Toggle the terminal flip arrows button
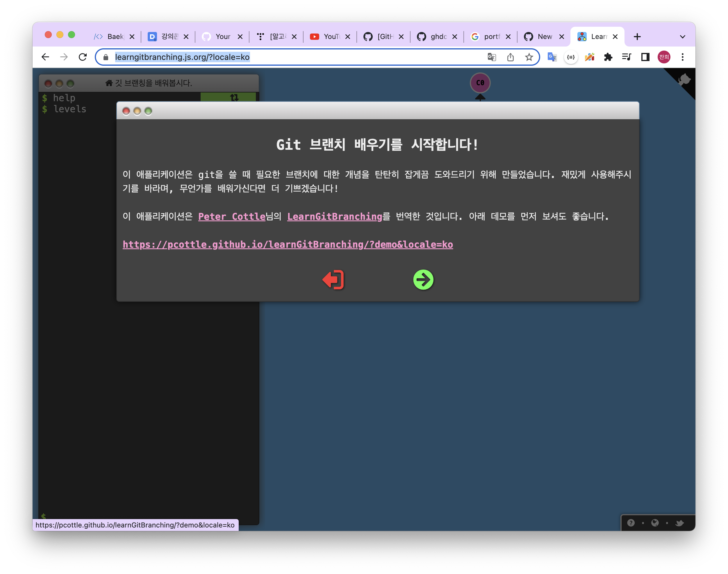Image resolution: width=728 pixels, height=574 pixels. pos(234,97)
